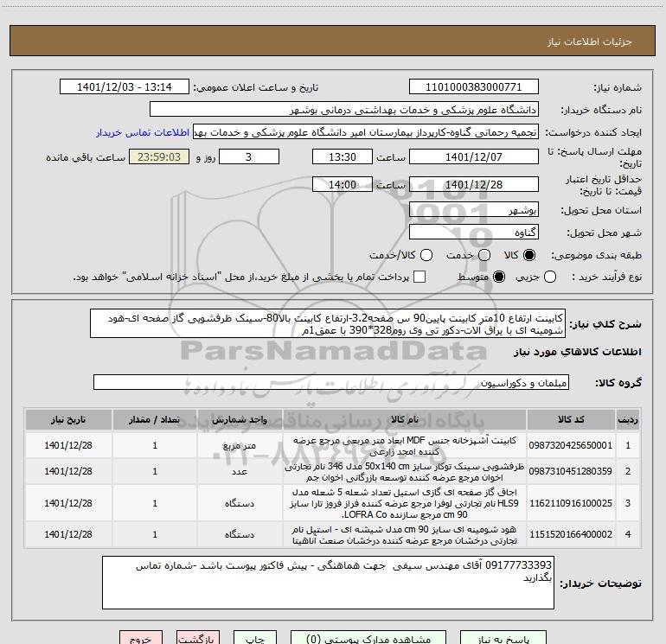
Task: Select the کالا radio button
Action: click(530, 256)
